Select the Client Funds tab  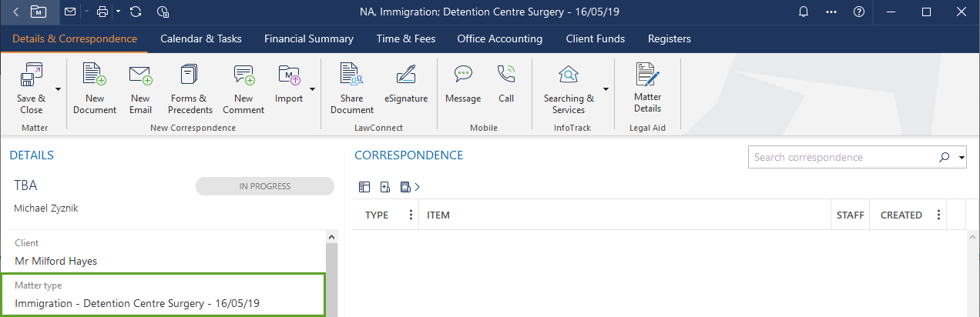[595, 38]
